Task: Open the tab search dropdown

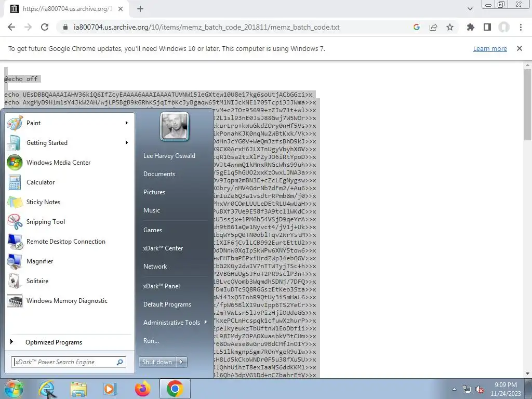Action: click(x=470, y=9)
